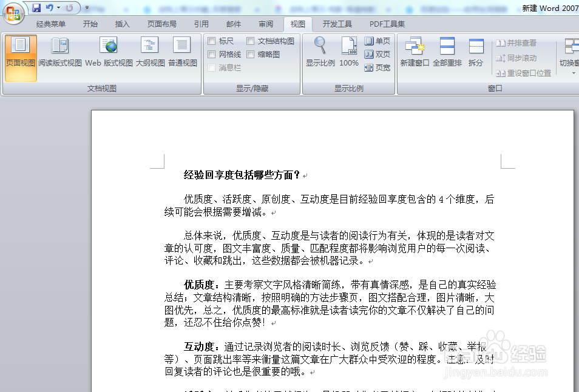Click the Office button
This screenshot has height=392, width=579.
click(x=13, y=13)
